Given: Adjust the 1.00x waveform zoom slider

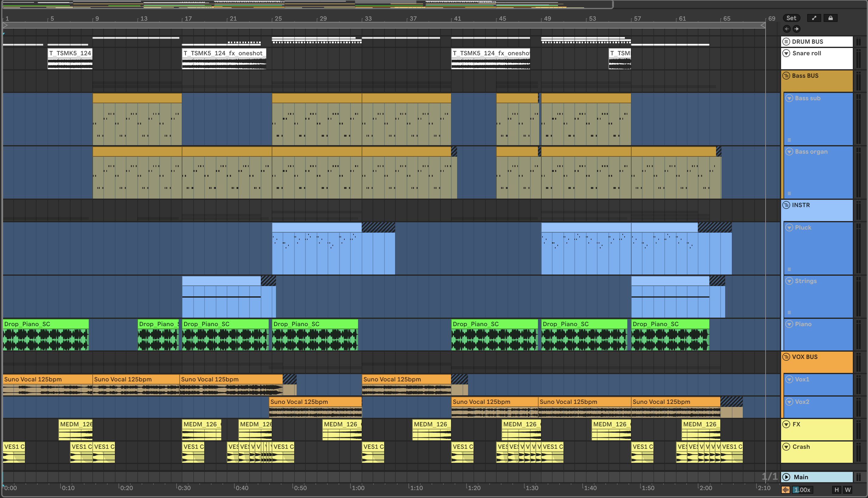Looking at the screenshot, I should (x=802, y=489).
